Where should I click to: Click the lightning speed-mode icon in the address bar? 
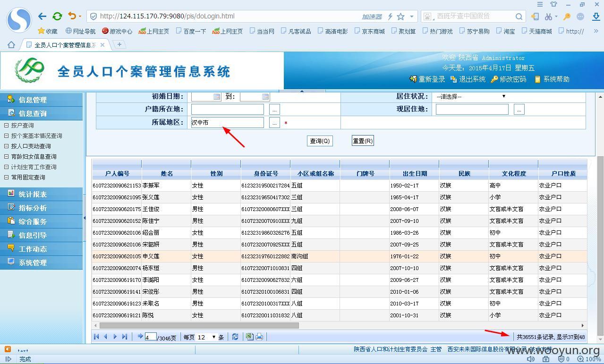pos(390,17)
